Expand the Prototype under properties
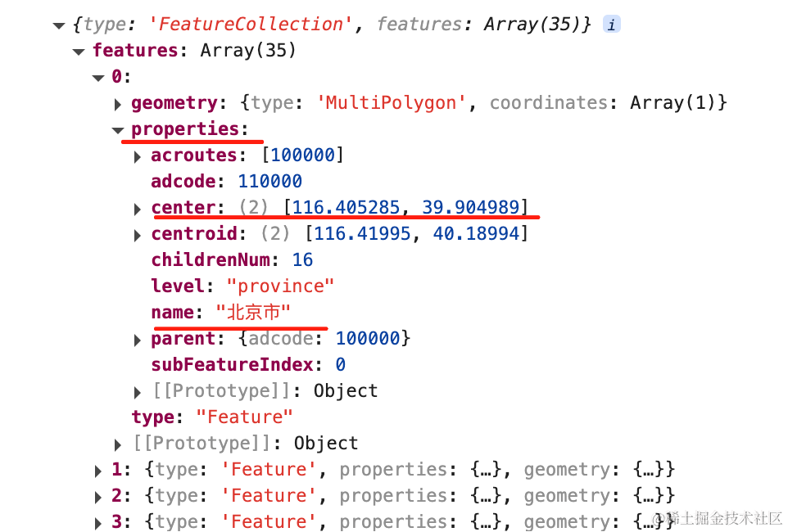Screen dimensions: 788x532 137,392
